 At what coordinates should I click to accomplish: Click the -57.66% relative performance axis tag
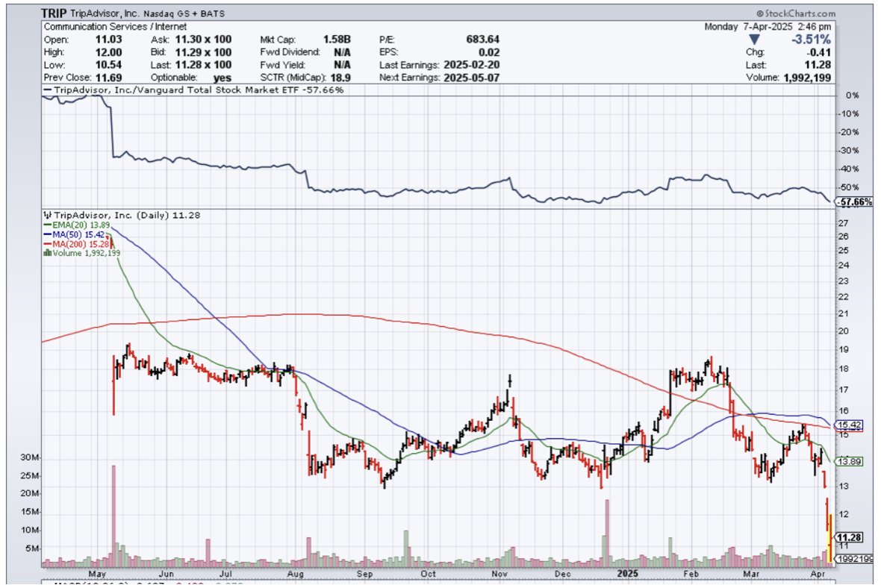click(x=850, y=202)
